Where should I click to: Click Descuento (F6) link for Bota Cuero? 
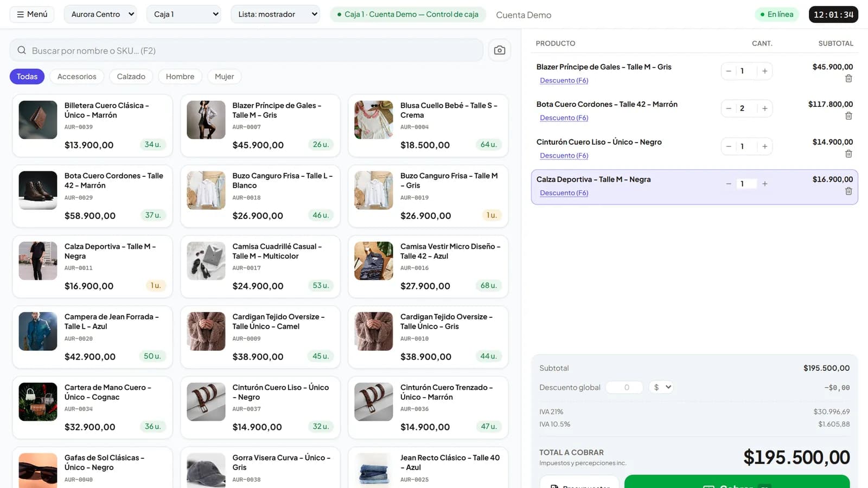pos(564,118)
